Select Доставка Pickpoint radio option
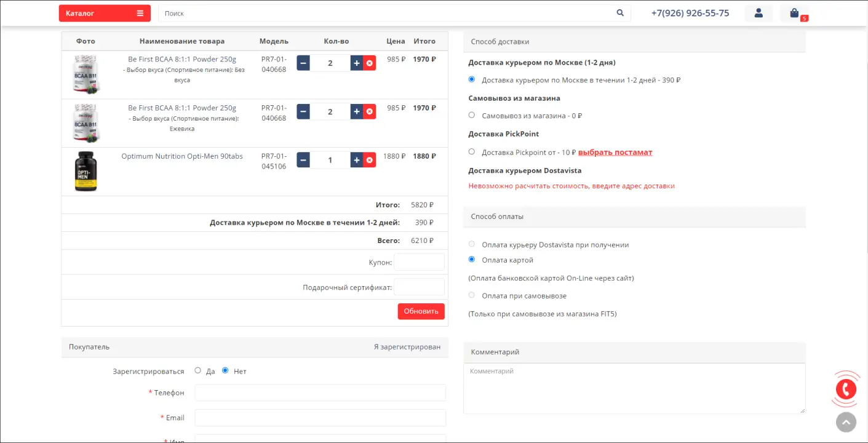Viewport: 868px width, 443px height. click(x=472, y=151)
